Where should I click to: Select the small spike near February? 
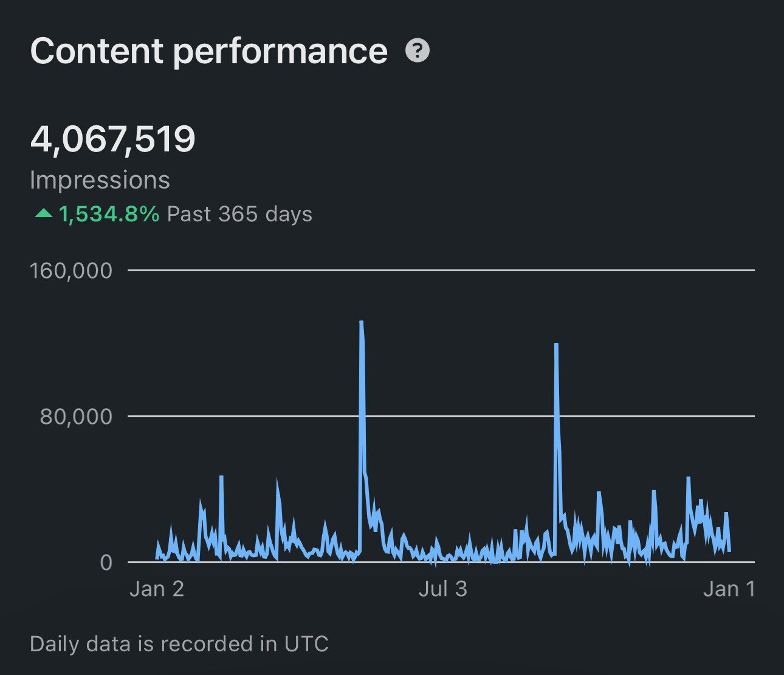(x=221, y=477)
